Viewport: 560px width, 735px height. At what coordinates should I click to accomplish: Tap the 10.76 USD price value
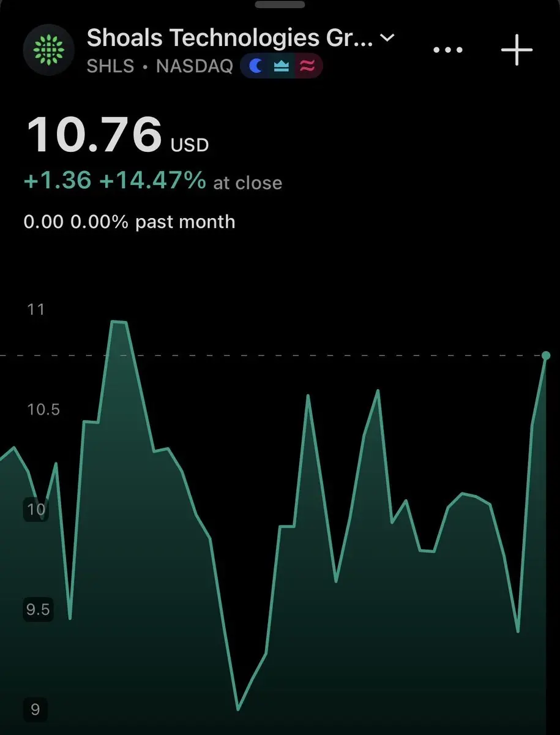116,135
